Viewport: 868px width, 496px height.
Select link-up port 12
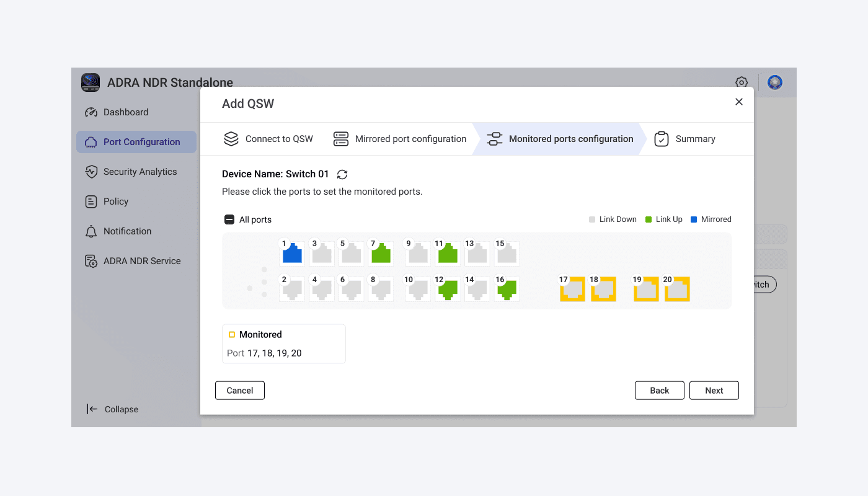click(448, 290)
